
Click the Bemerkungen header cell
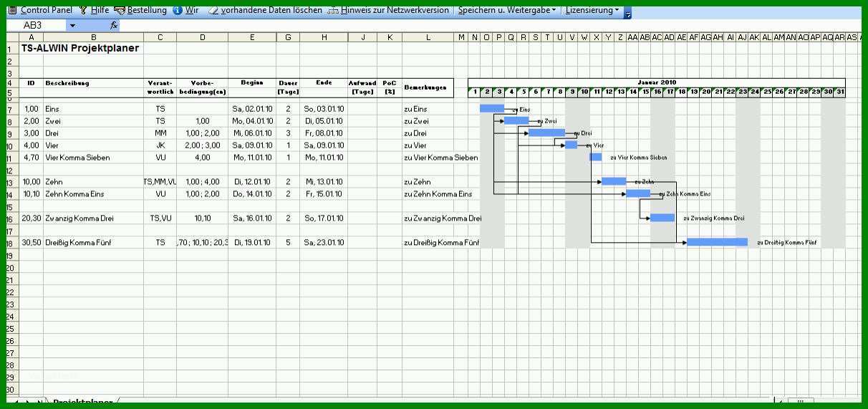coord(428,87)
